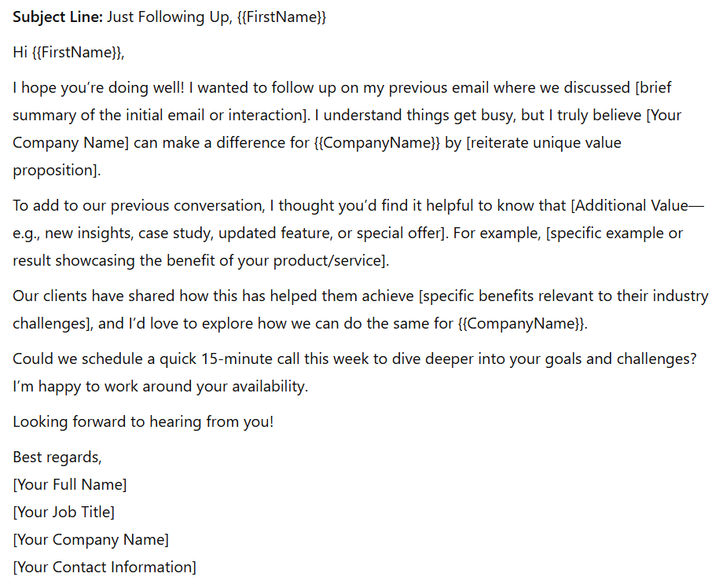Click {{FirstName}} placeholder in the subject line

[281, 17]
